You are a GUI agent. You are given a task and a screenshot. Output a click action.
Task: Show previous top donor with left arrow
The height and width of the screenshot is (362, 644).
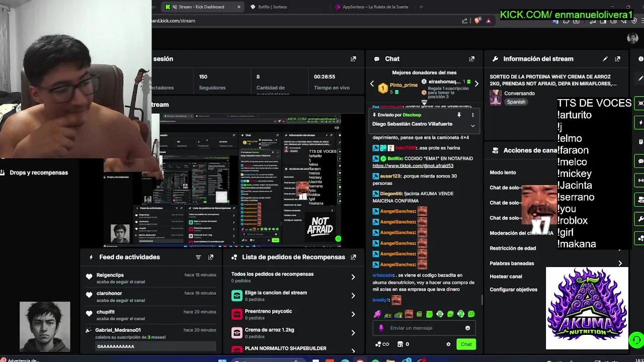[372, 84]
